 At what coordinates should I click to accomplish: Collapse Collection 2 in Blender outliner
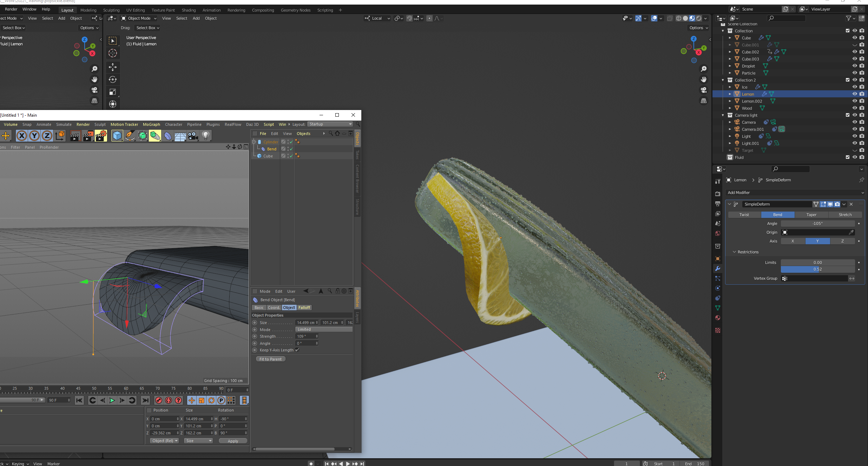point(723,80)
